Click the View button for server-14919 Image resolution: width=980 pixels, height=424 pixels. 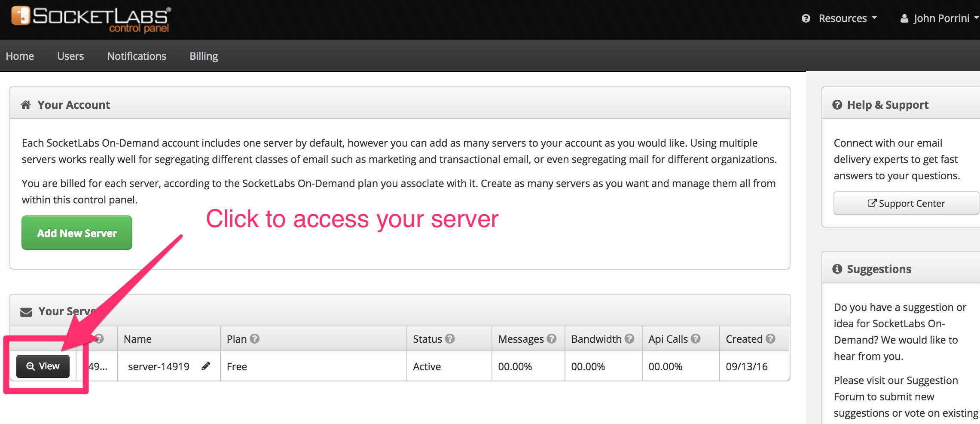pyautogui.click(x=43, y=366)
